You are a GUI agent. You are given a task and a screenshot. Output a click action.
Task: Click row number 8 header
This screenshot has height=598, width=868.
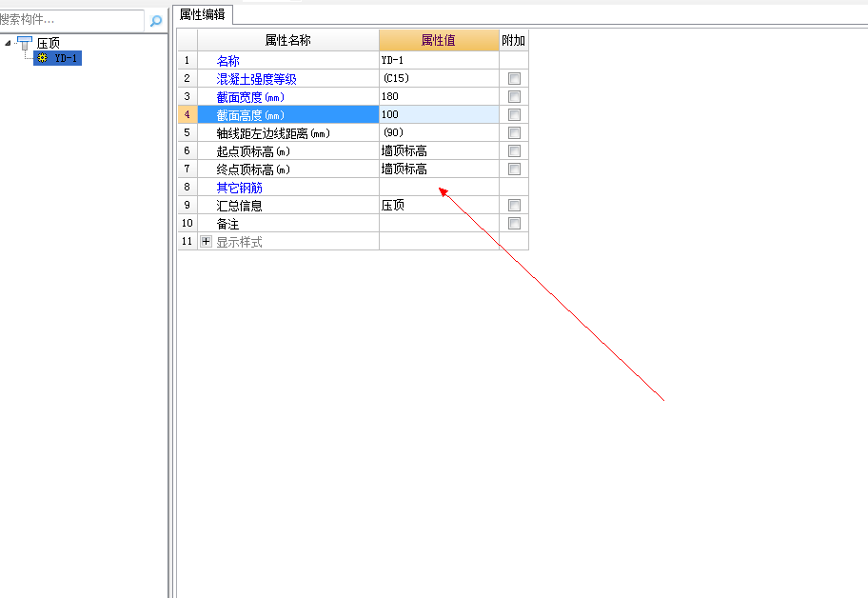pyautogui.click(x=187, y=188)
